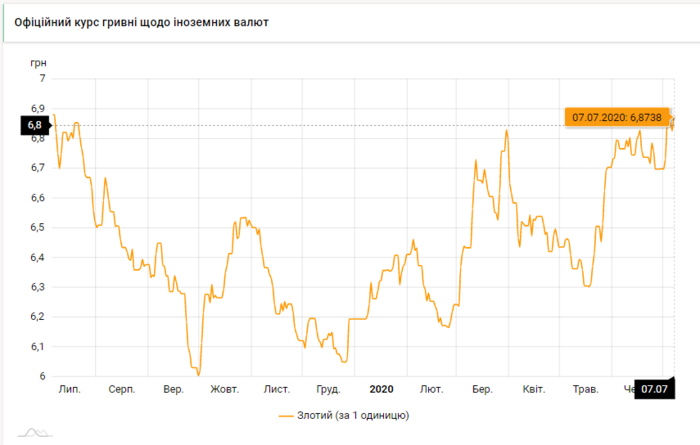700x445 pixels.
Task: Click the грн unit label above y-axis
Action: (x=39, y=62)
